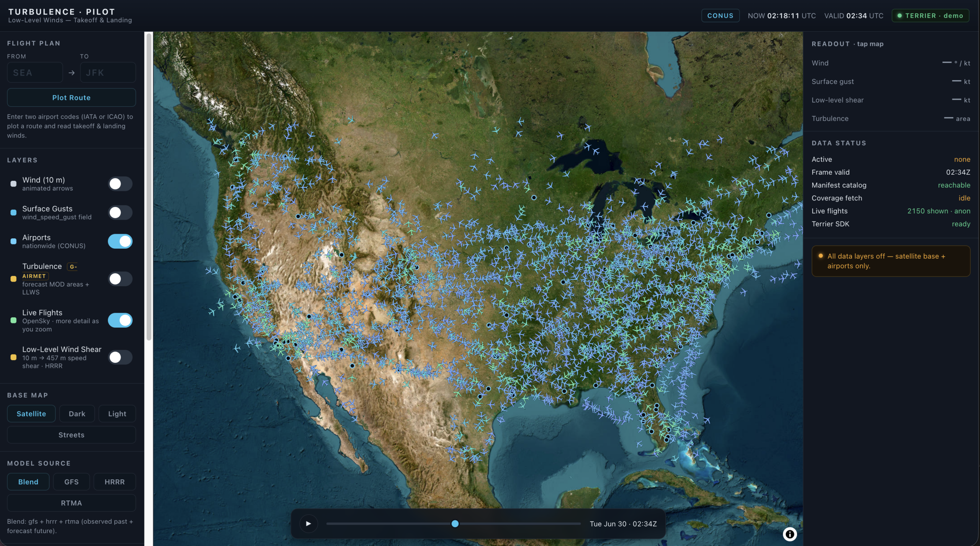This screenshot has height=546, width=980.
Task: Click the 'Active' none status value
Action: pos(962,159)
